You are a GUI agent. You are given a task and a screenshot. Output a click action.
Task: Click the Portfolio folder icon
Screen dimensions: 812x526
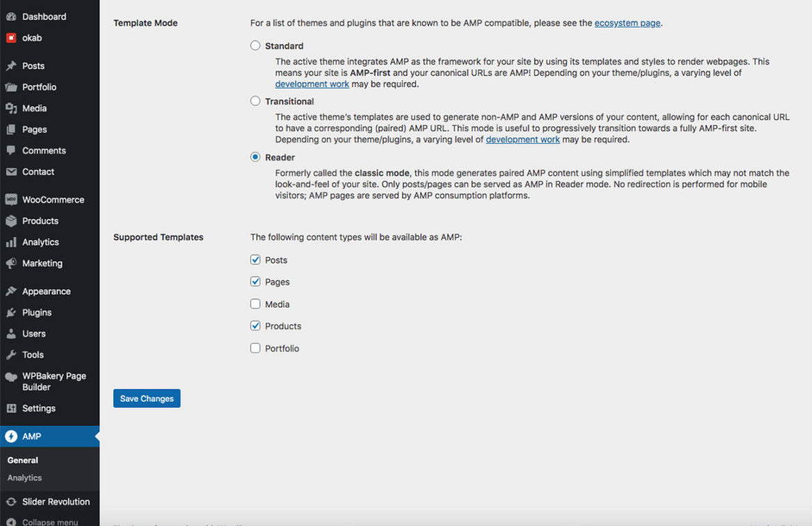pyautogui.click(x=11, y=87)
